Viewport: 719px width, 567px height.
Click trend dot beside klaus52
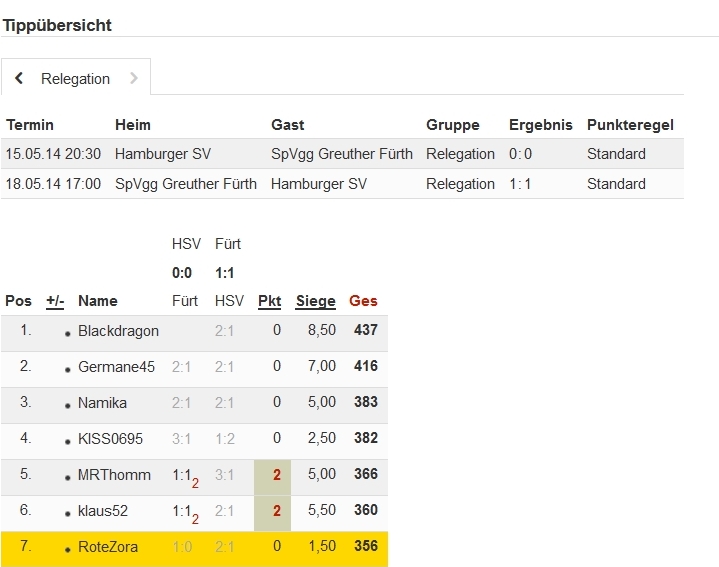coord(68,513)
